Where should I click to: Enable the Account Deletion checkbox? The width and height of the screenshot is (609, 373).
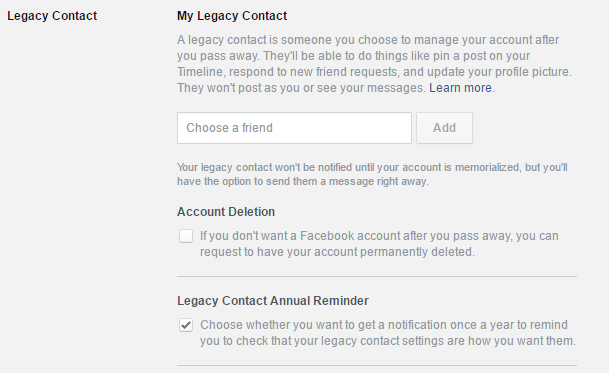(x=186, y=236)
